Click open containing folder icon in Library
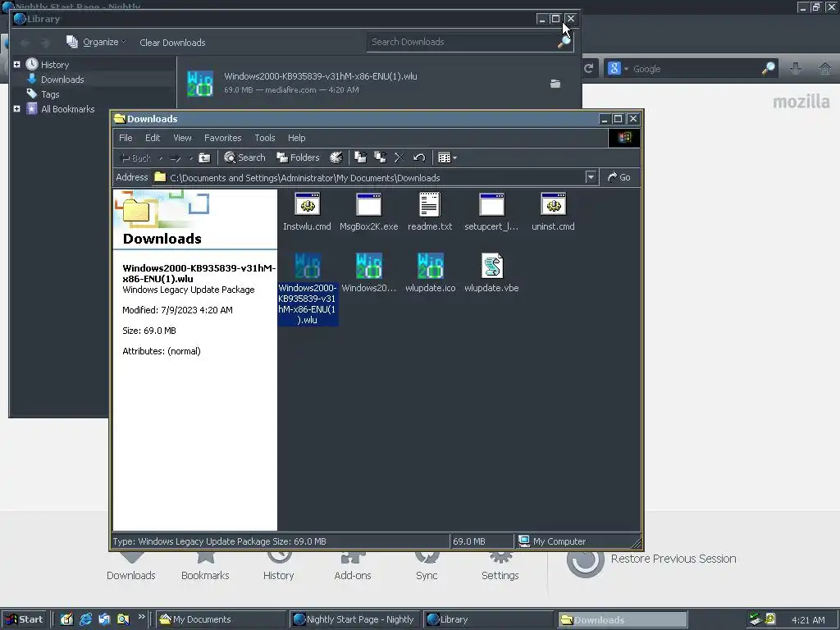840x630 pixels. 555,84
